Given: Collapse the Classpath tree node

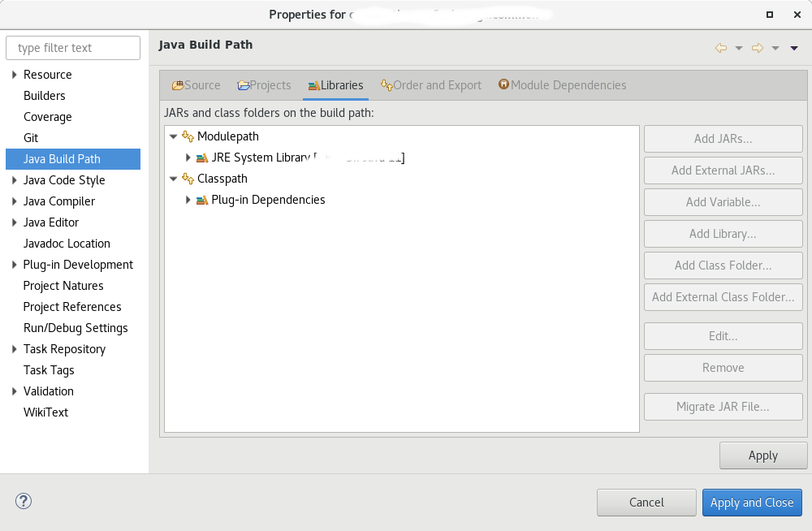Looking at the screenshot, I should point(174,179).
